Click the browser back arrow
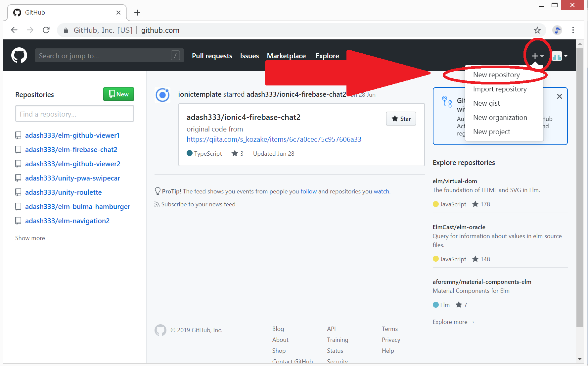The image size is (588, 366). (14, 30)
